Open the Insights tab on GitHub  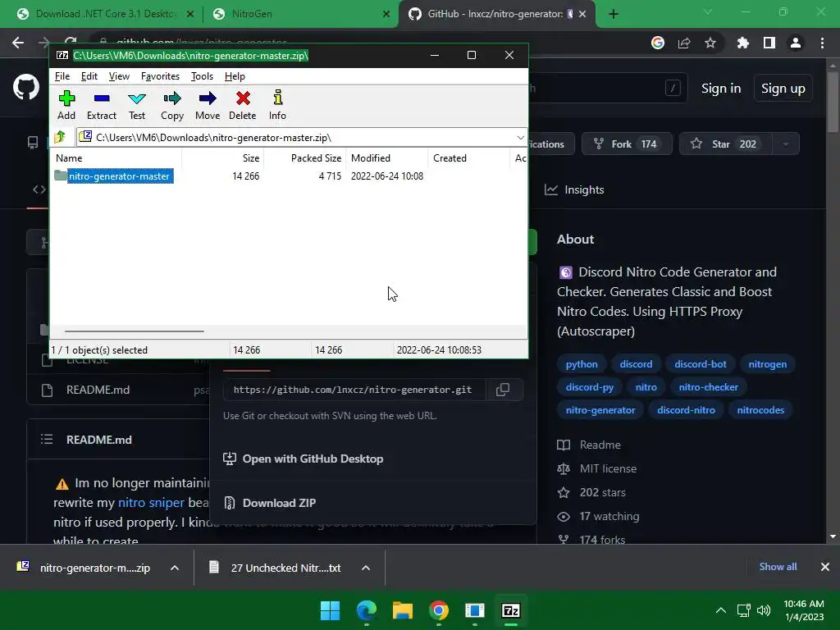[574, 189]
